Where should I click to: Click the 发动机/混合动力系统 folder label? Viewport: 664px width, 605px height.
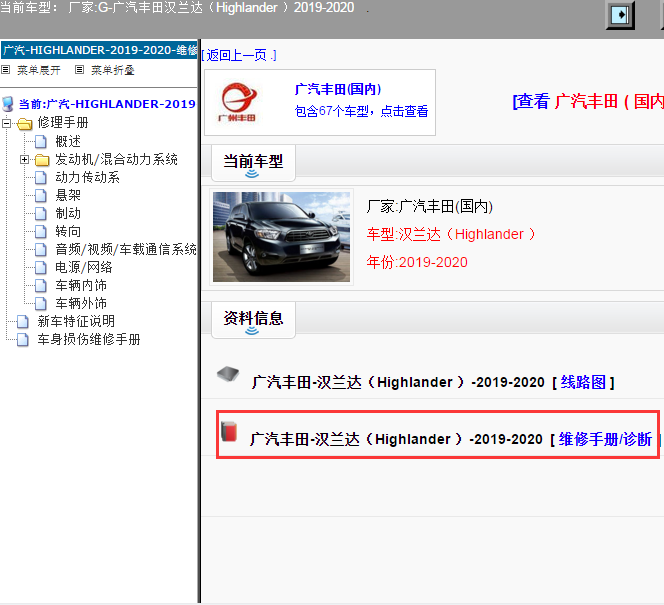click(x=116, y=160)
